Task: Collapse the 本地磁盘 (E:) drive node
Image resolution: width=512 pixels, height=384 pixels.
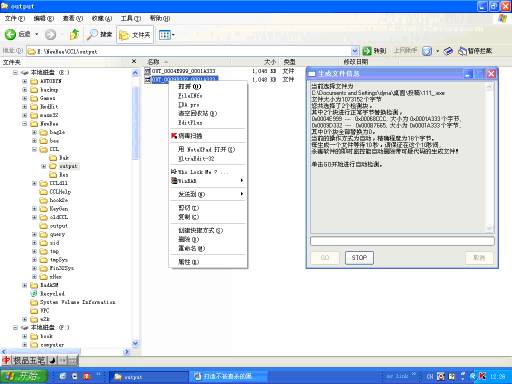Action: coord(15,72)
